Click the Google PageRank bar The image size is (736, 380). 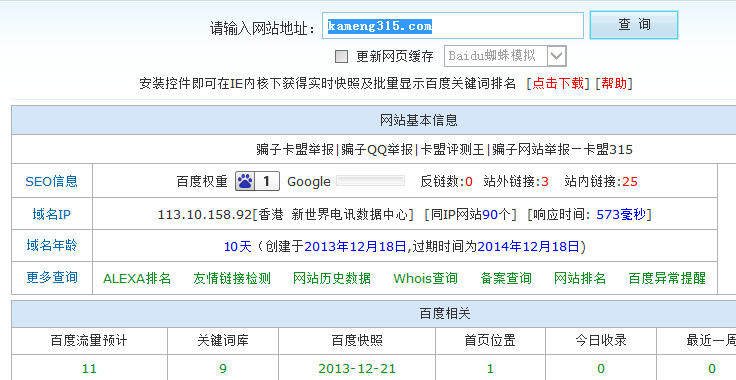pyautogui.click(x=371, y=181)
